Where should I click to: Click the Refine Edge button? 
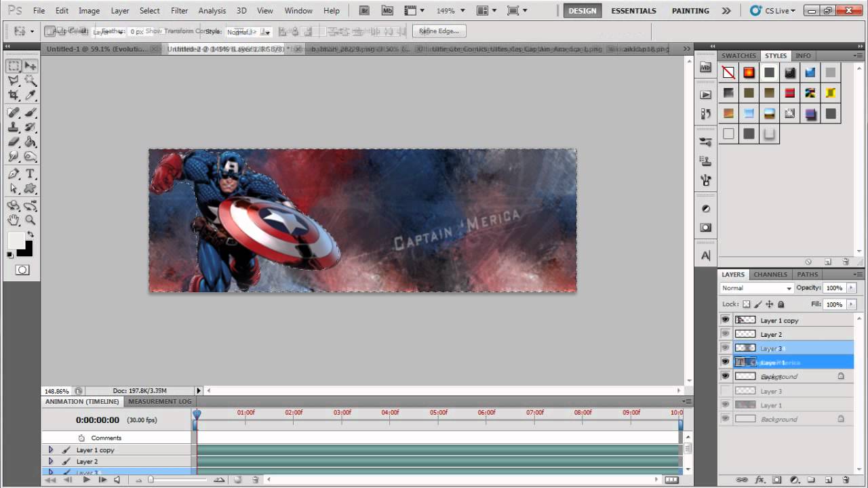coord(439,31)
